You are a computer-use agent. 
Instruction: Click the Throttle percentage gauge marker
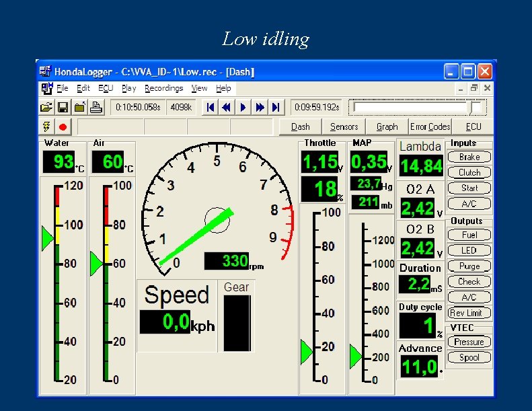click(307, 352)
